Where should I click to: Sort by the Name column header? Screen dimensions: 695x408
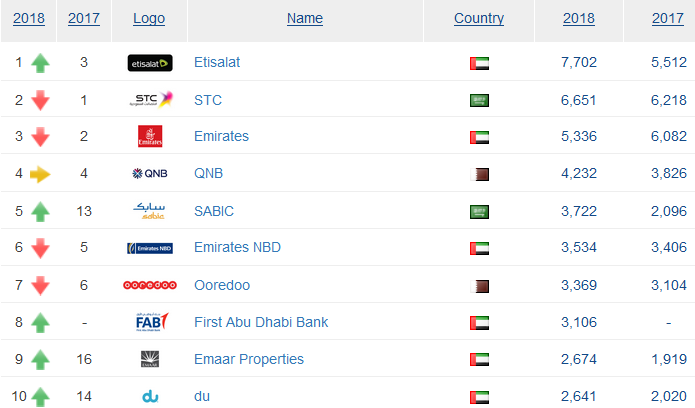point(305,18)
